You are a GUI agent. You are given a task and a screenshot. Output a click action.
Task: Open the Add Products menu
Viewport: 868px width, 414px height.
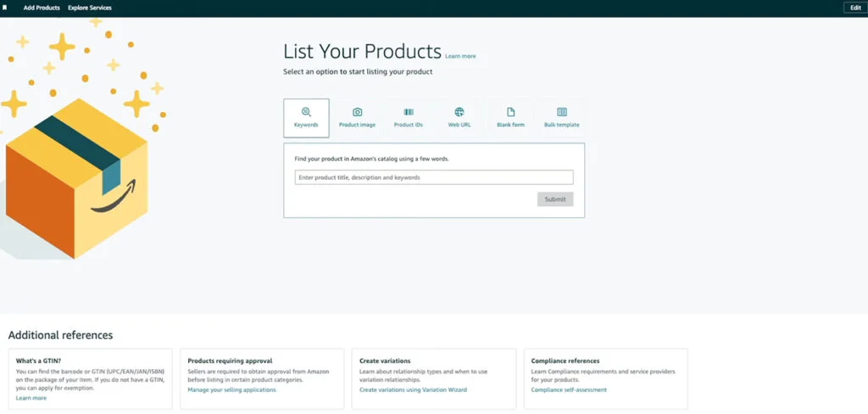point(42,8)
